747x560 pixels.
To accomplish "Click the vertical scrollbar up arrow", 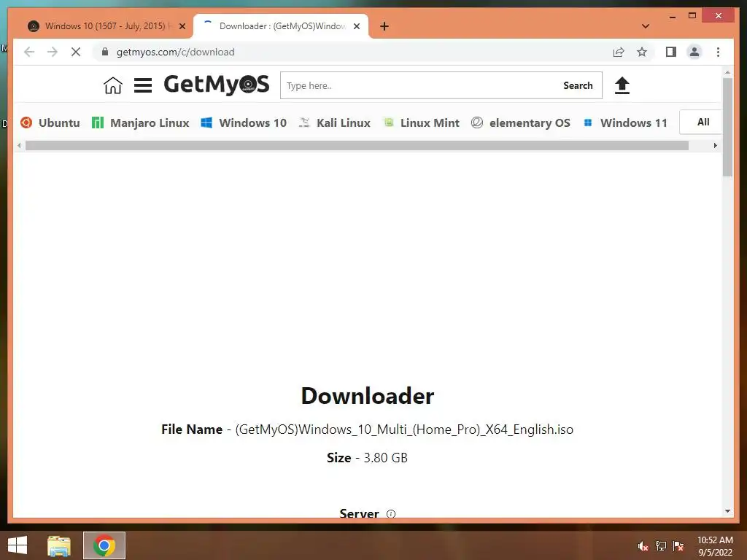I will point(727,72).
